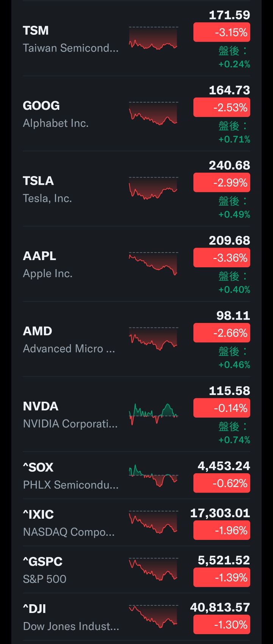
Task: Tap the ^SOX mini chart
Action: tap(153, 476)
